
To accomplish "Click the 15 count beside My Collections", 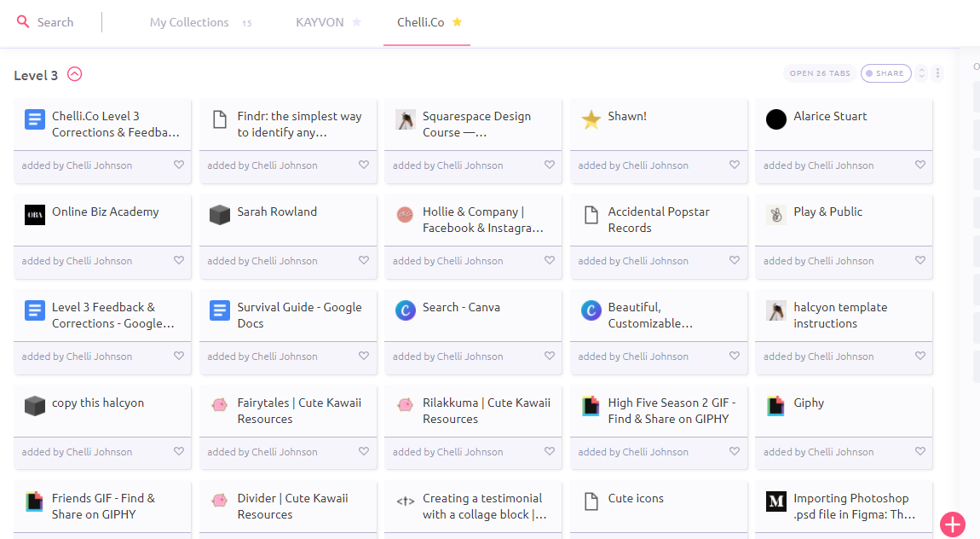I will coord(247,23).
